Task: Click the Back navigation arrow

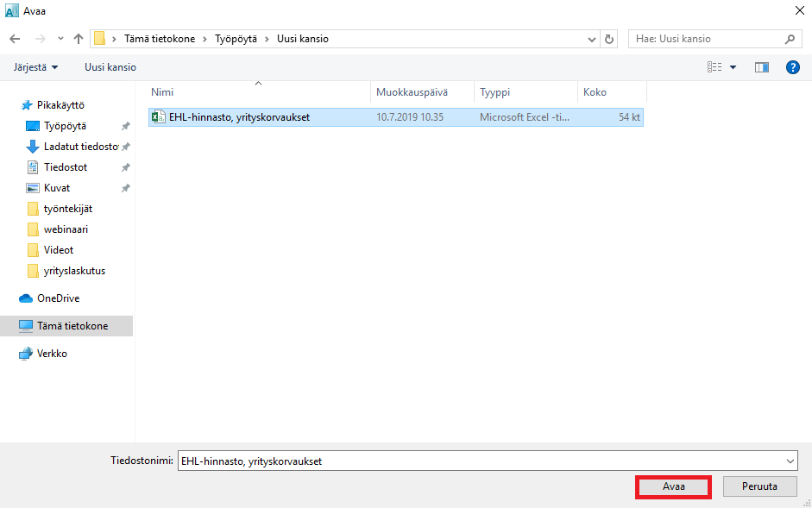Action: point(15,39)
